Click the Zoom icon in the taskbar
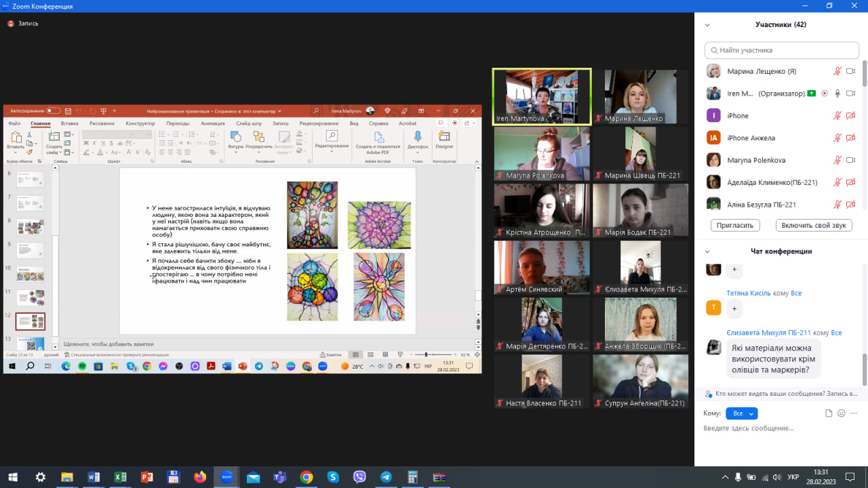Viewport: 868px width, 488px height. click(x=226, y=477)
